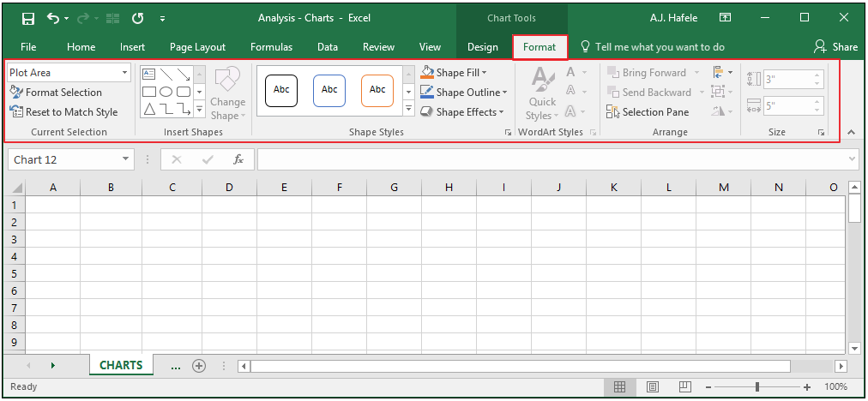Image resolution: width=868 pixels, height=401 pixels.
Task: Click the next sheet green arrow
Action: tap(53, 366)
